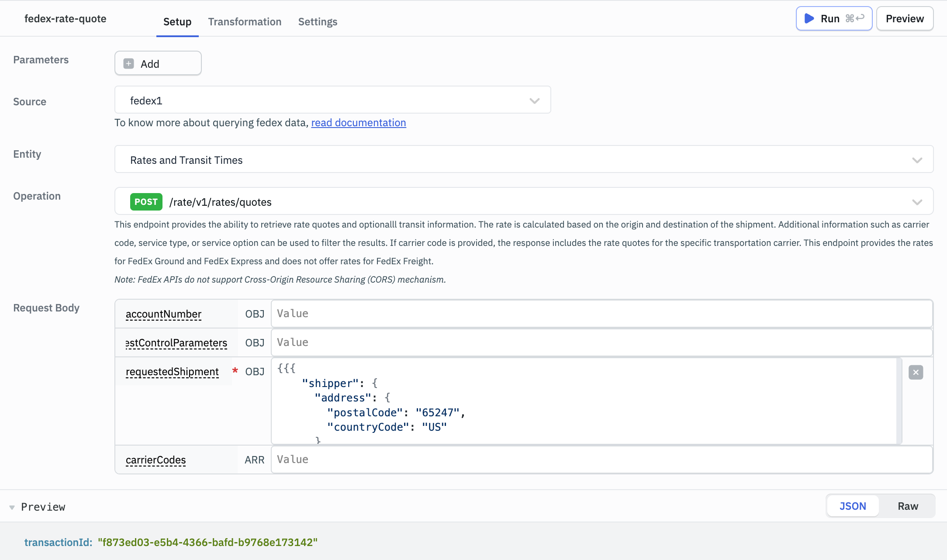Open the Entity dropdown chevron
Viewport: 947px width, 560px height.
click(x=917, y=160)
